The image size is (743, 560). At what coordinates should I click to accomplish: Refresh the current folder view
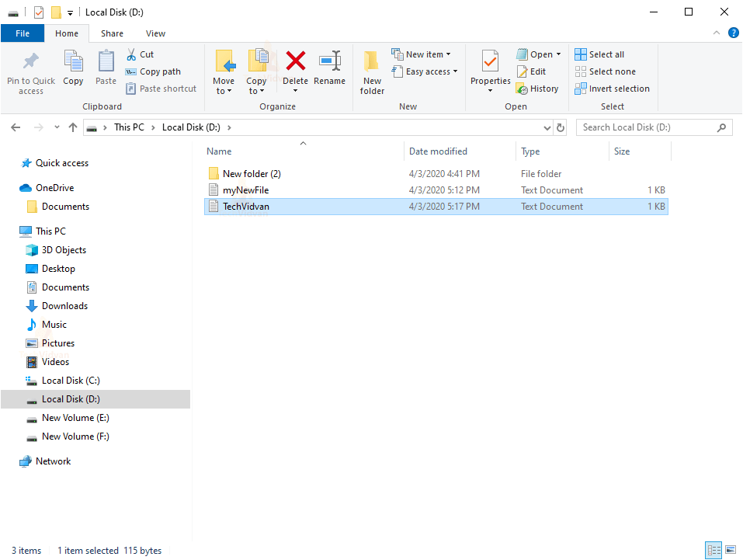click(561, 127)
